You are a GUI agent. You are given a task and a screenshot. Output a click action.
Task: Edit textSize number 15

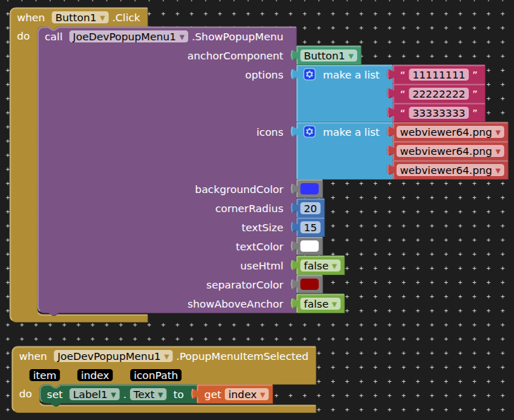(310, 228)
